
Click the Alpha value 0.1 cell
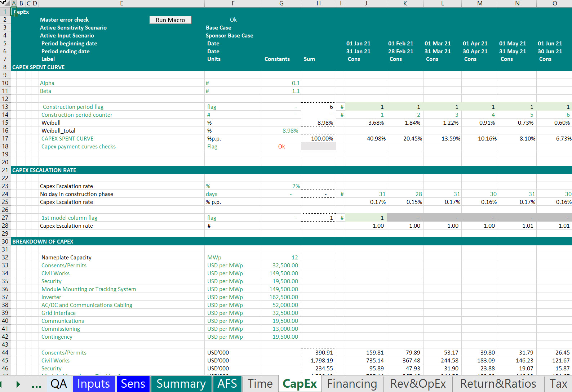pos(281,83)
